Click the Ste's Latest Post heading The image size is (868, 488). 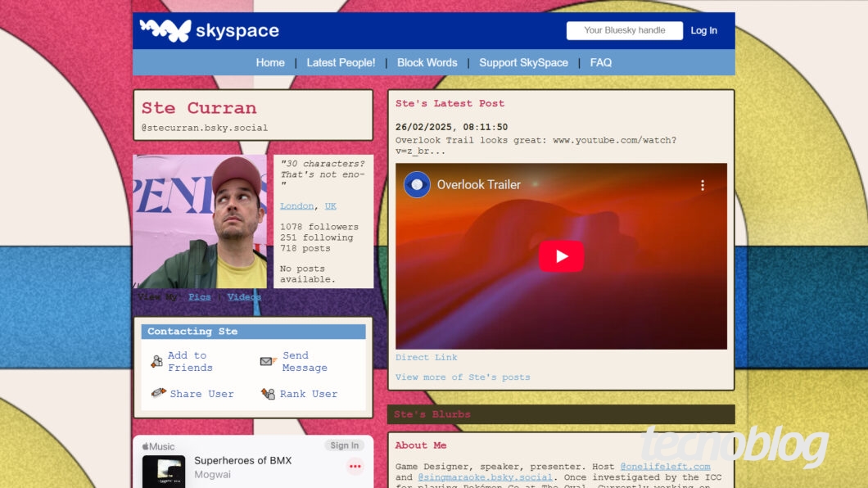point(450,103)
